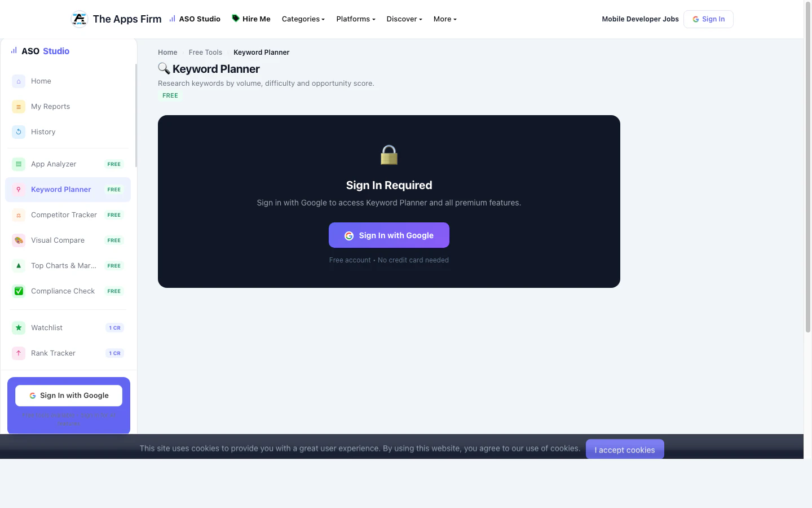Click the FREE badge beside App Analyzer
812x508 pixels.
pyautogui.click(x=114, y=164)
